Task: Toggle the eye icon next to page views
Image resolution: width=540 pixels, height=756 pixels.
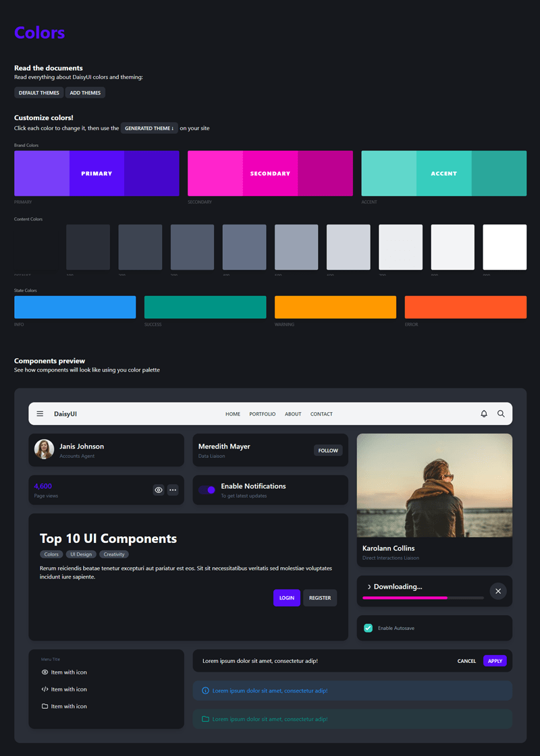Action: click(159, 490)
